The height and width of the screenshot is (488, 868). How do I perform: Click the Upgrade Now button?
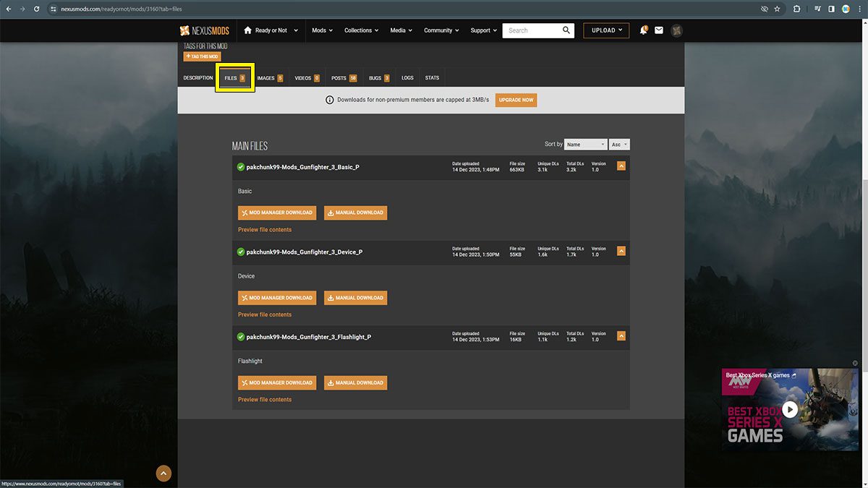[x=516, y=100]
